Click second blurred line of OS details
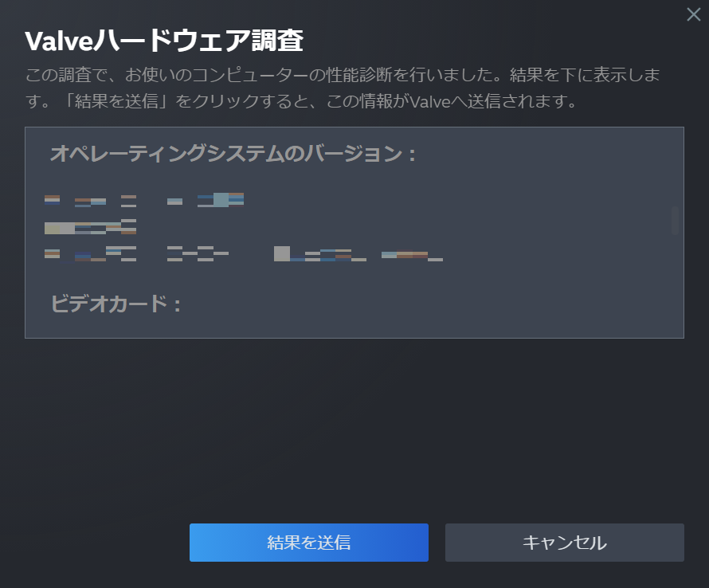The image size is (709, 588). pyautogui.click(x=91, y=226)
